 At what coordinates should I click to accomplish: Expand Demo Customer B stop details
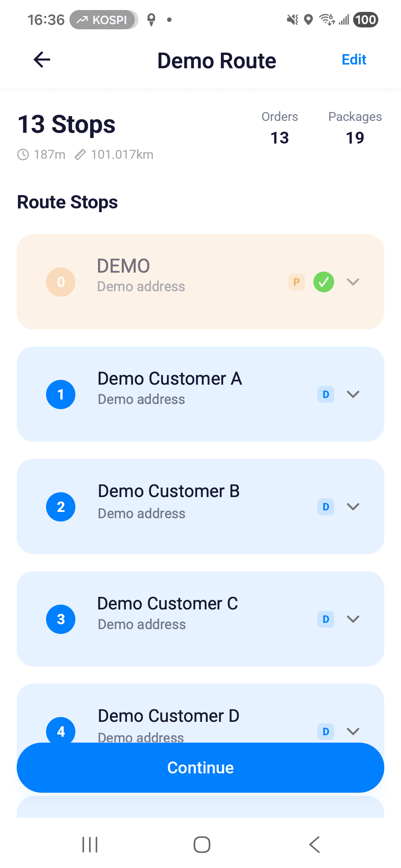click(x=353, y=507)
